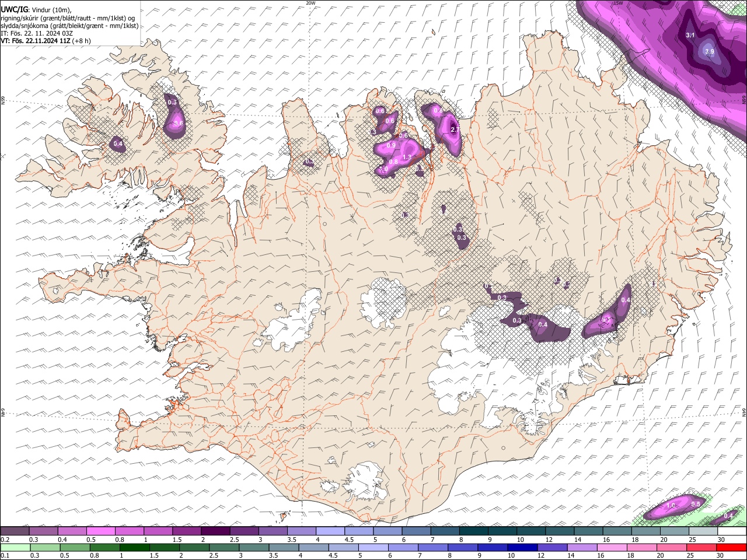Click the 'UWC/IG' title in the header box

tap(13, 9)
